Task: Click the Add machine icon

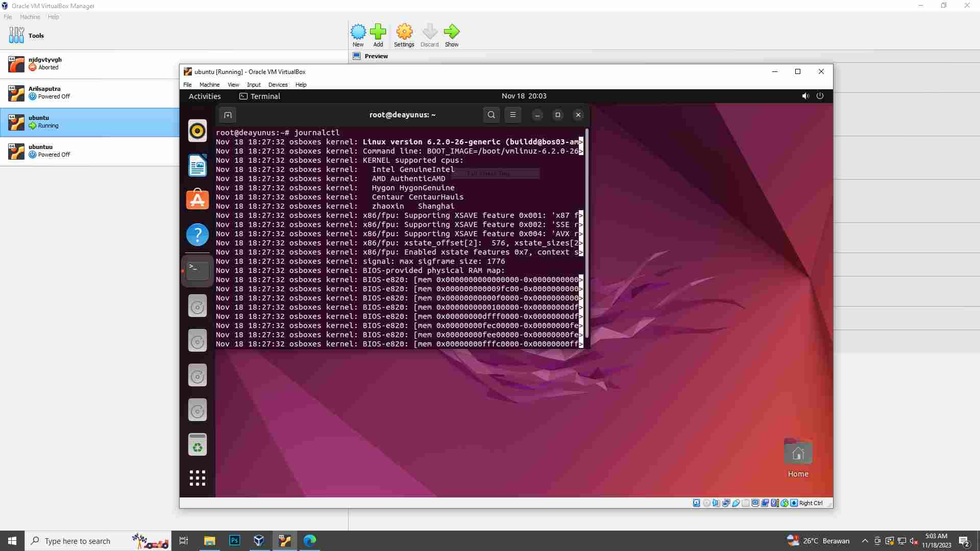Action: [x=378, y=35]
